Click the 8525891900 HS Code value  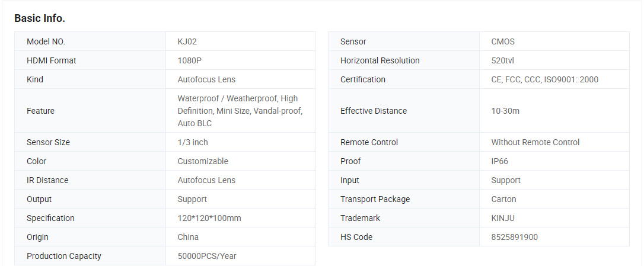[514, 237]
